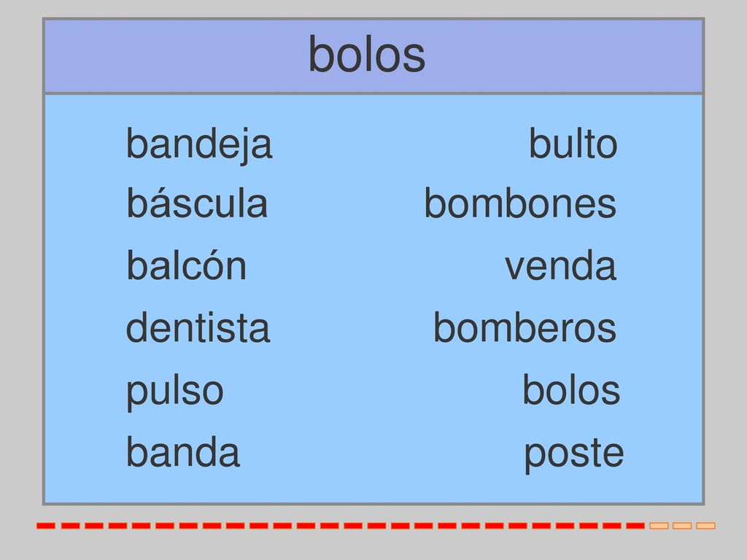This screenshot has width=747, height=560.
Task: Click the middle orange progress segment
Action: point(682,526)
